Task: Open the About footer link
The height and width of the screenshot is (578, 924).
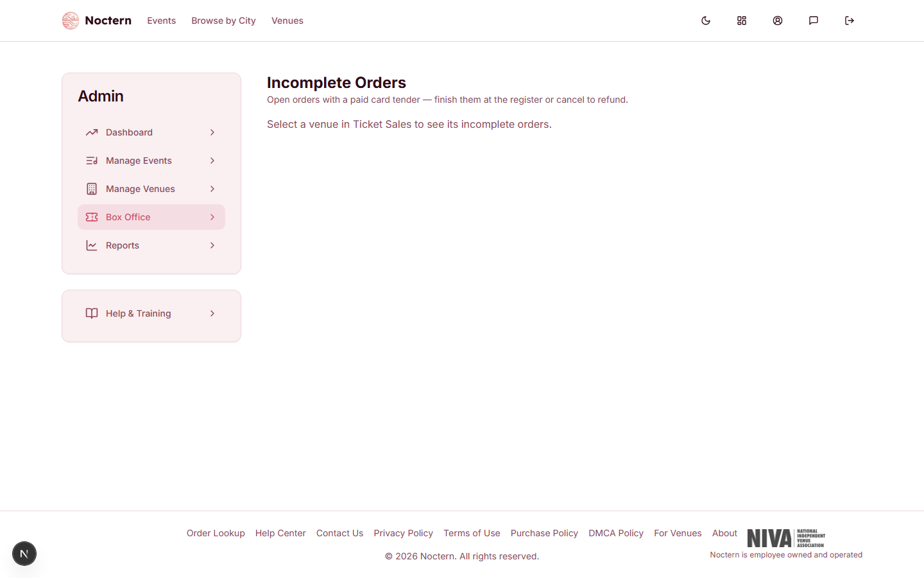Action: (x=724, y=533)
